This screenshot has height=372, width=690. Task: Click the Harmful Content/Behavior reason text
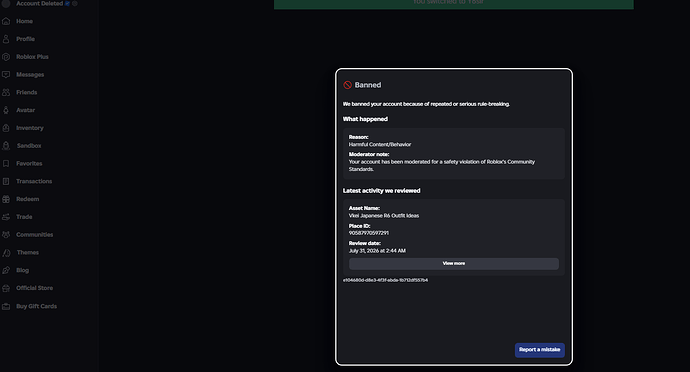380,144
